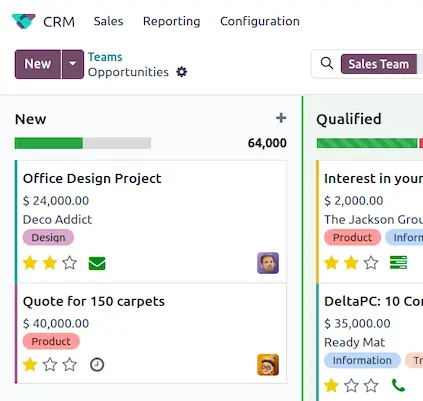Viewport: 423px width, 401px height.
Task: Click the CRM menu title
Action: 59,22
